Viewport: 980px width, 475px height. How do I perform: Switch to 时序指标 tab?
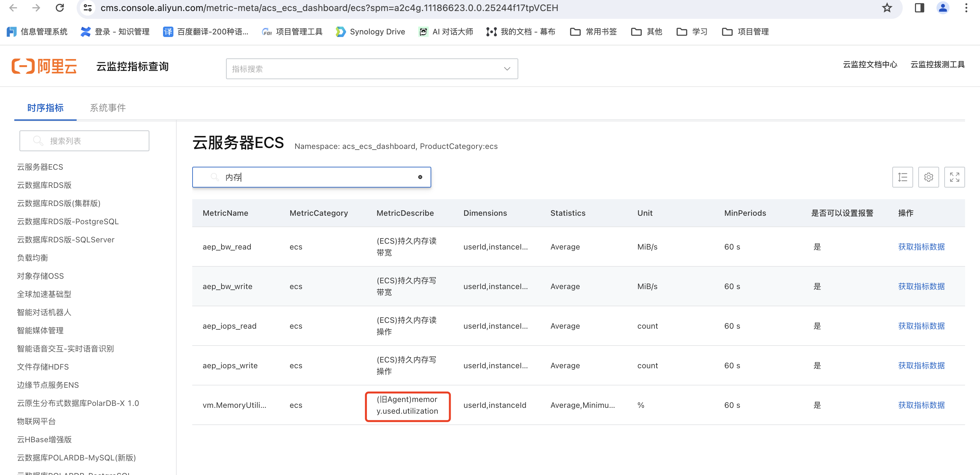click(x=45, y=108)
